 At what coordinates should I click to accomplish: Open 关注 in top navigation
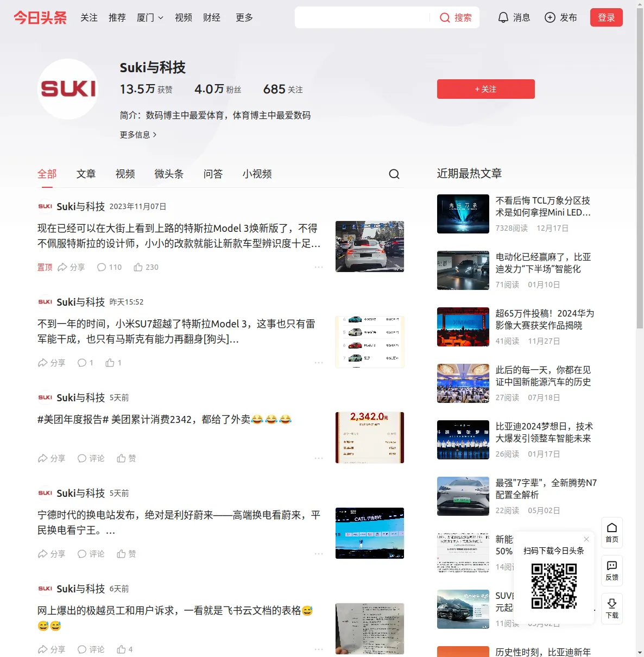[x=89, y=17]
